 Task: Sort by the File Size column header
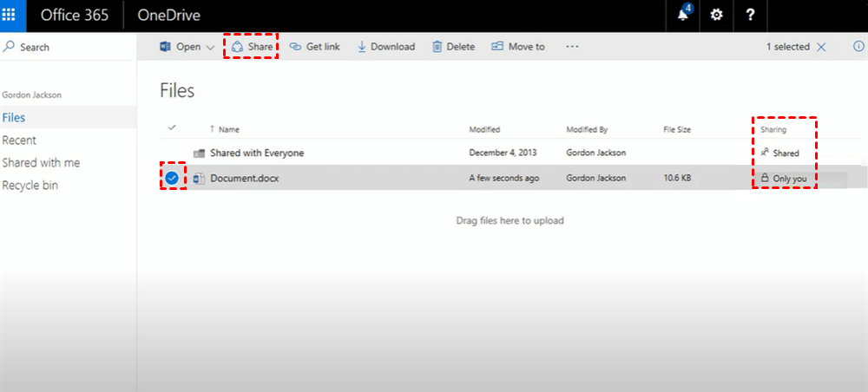[677, 129]
